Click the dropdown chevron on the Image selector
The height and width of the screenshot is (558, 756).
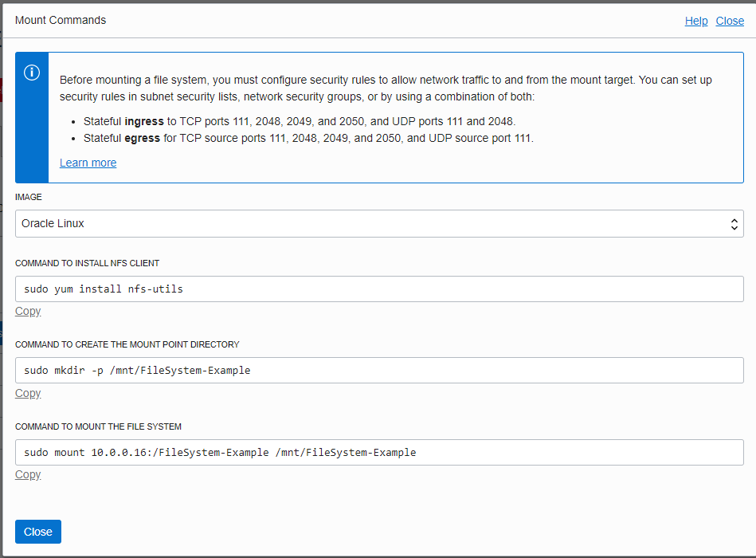point(734,224)
